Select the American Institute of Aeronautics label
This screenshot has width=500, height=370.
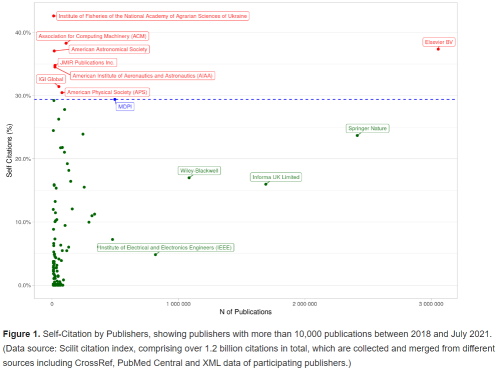pyautogui.click(x=142, y=76)
